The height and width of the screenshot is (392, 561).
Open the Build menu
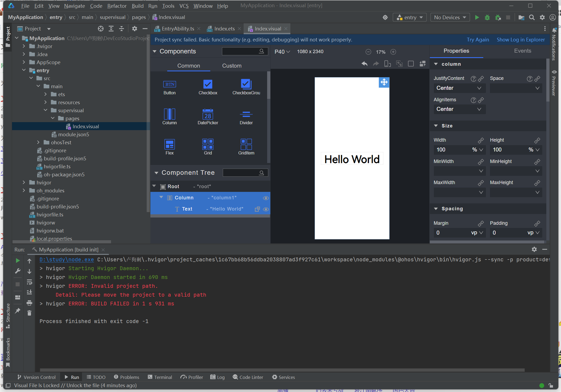pyautogui.click(x=138, y=6)
